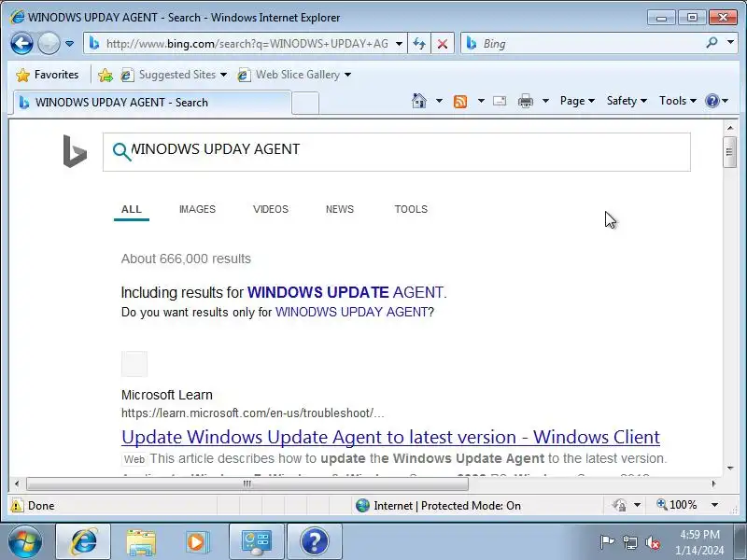747x560 pixels.
Task: Click the vertical scrollbar up arrow
Action: coord(730,128)
